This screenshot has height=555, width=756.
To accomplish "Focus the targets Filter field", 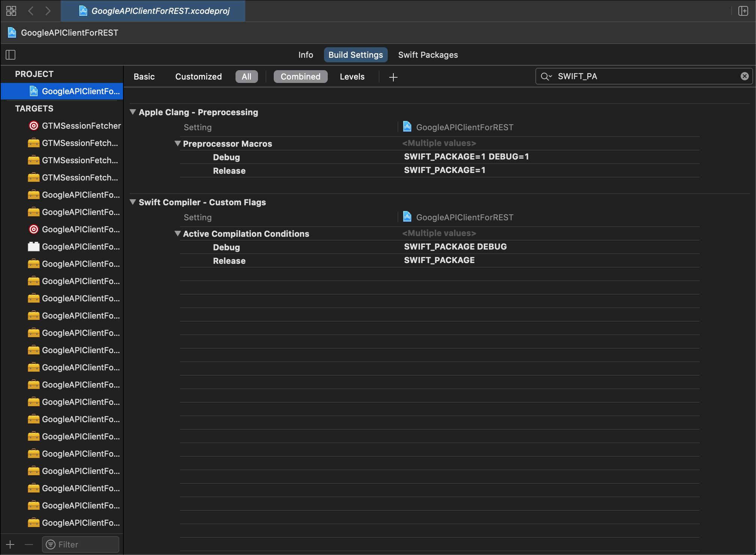I will [81, 544].
